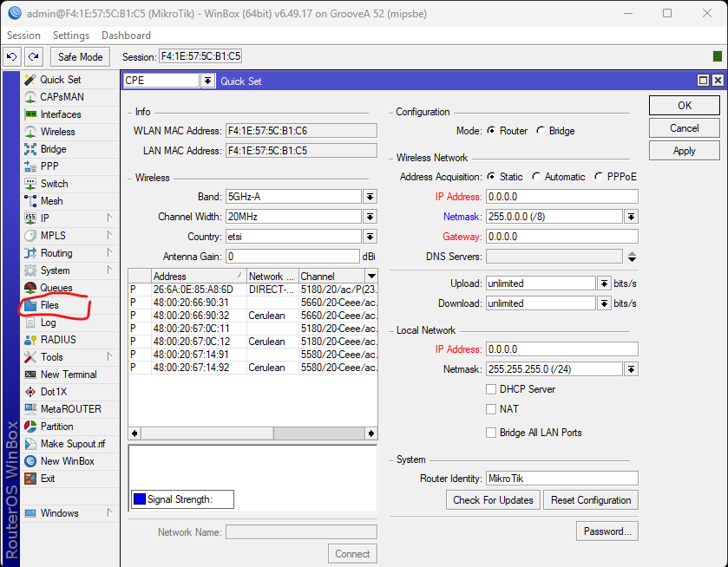
Task: Select Bridge in the left sidebar
Action: point(53,149)
